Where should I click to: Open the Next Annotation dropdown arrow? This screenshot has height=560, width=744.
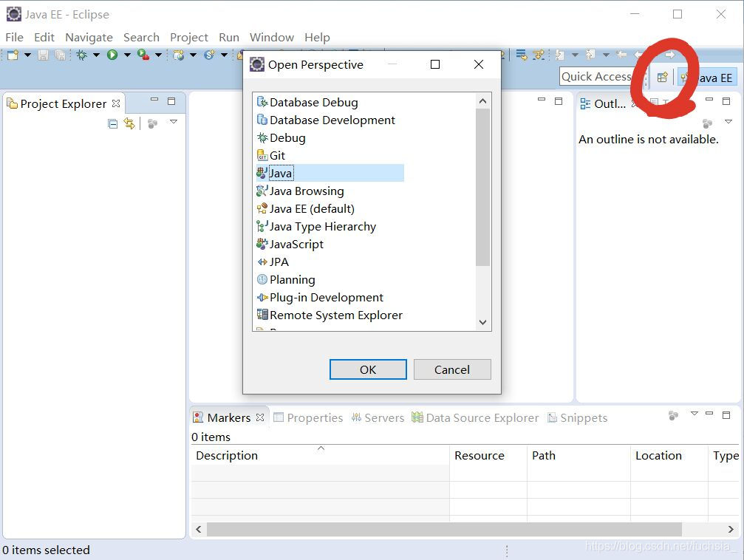pyautogui.click(x=575, y=55)
